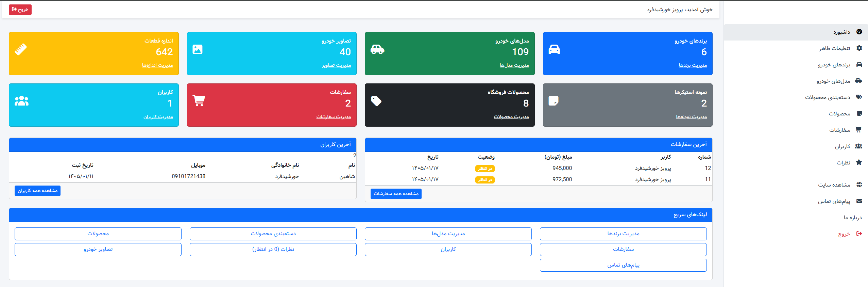Click the car icon on green مدل‌های خودرو card

coord(377,49)
